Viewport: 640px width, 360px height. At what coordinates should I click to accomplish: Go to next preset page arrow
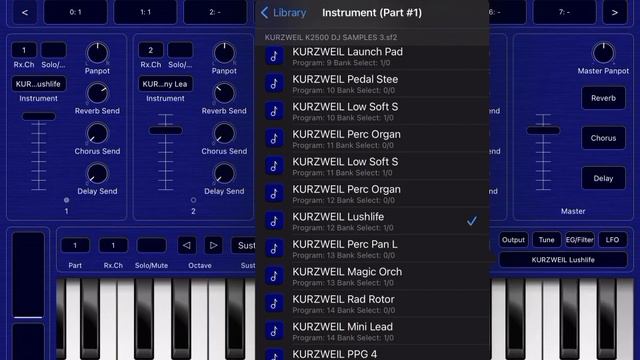615,12
